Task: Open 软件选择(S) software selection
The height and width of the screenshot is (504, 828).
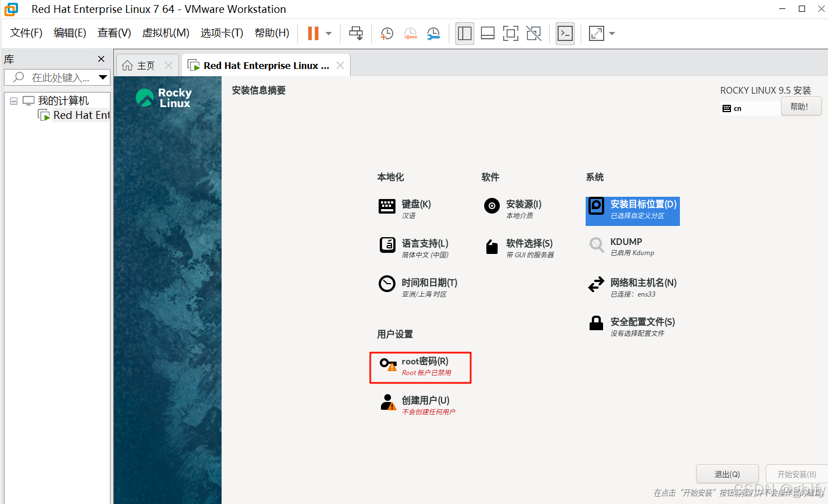Action: coord(519,248)
